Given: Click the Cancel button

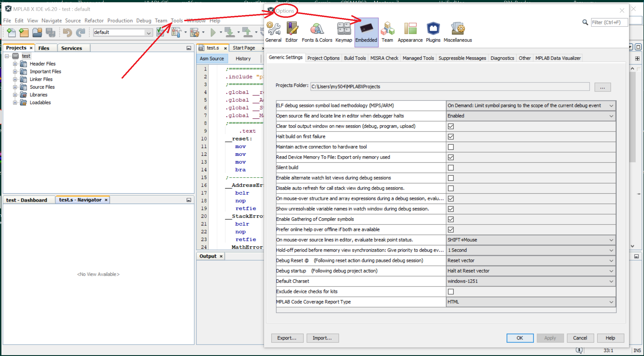Looking at the screenshot, I should tap(580, 338).
